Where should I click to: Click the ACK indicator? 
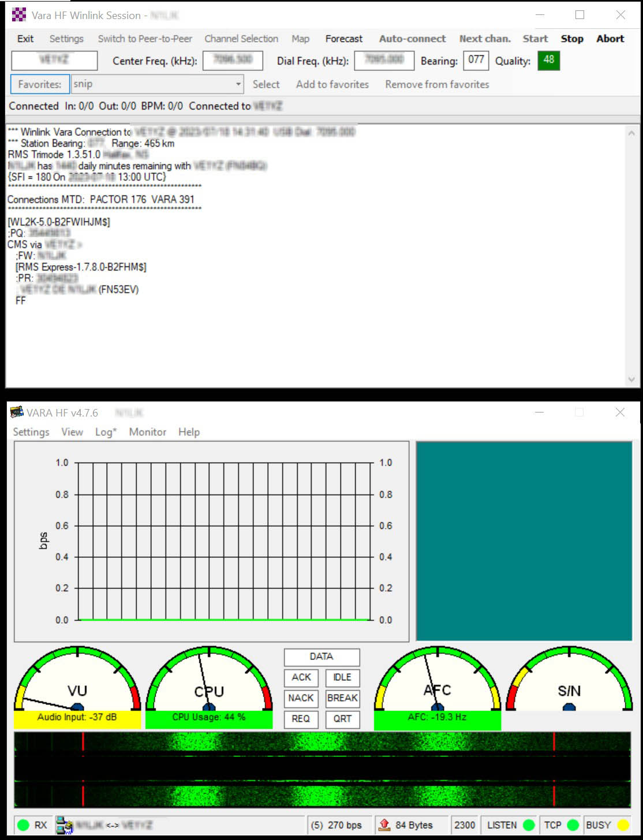(300, 678)
